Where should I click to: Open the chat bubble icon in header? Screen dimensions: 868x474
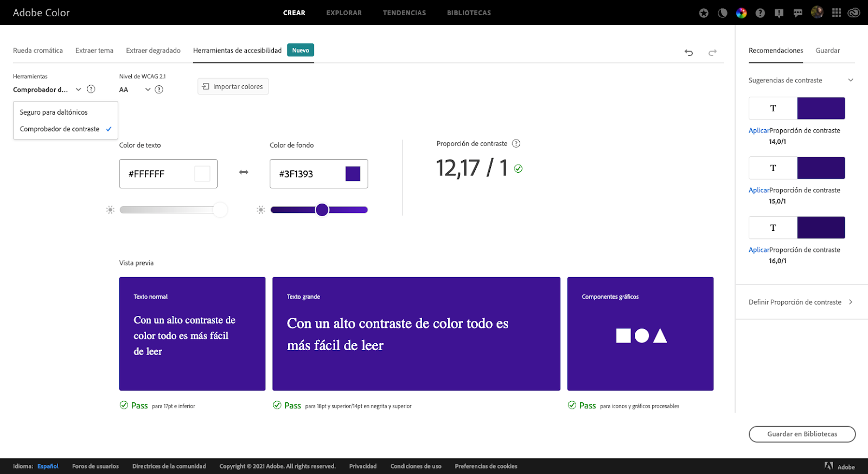(x=798, y=14)
